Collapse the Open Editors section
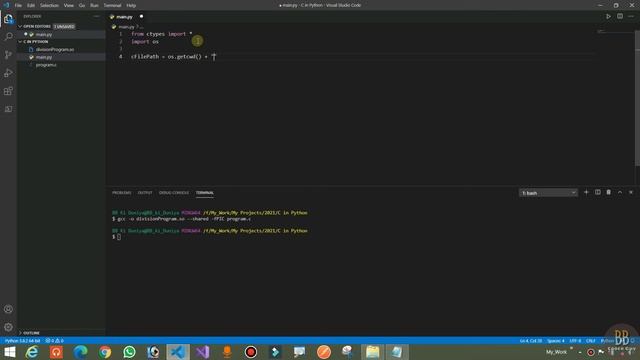Screen dimensions: 640x360 [x=20, y=26]
